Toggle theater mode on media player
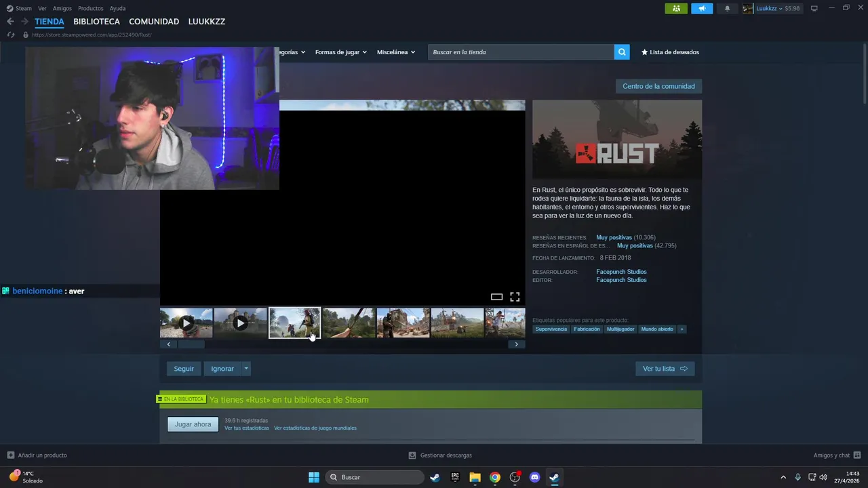Image resolution: width=868 pixels, height=488 pixels. 496,297
